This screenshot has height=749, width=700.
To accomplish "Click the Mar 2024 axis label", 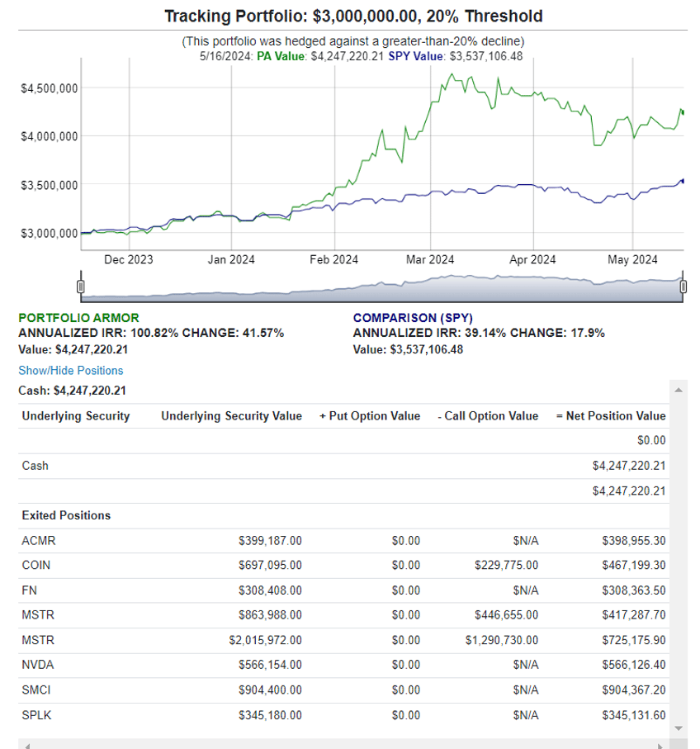I will (x=430, y=259).
